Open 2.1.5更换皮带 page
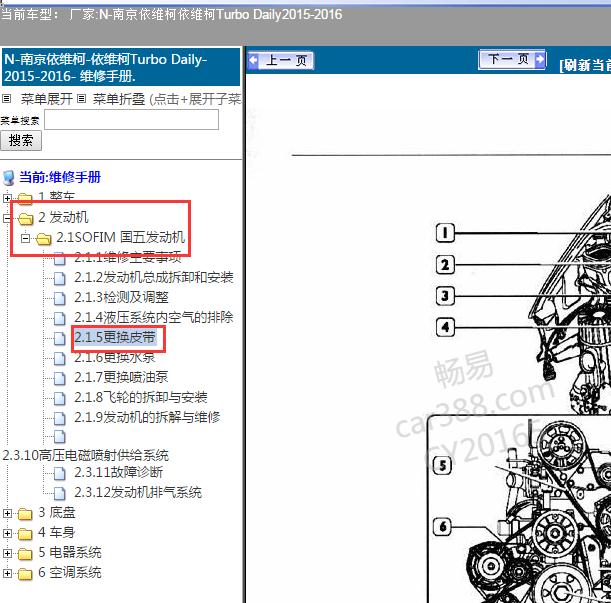This screenshot has width=611, height=603. pos(115,338)
